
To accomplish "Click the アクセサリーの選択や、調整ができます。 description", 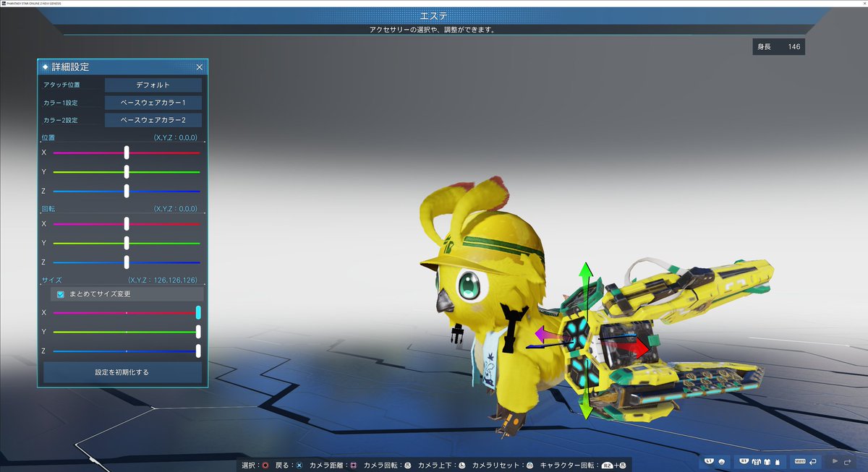I will (434, 30).
